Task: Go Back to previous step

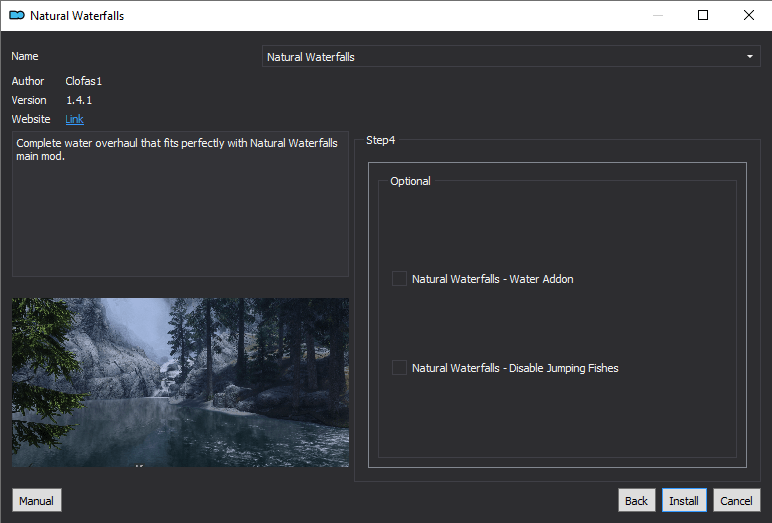Action: [x=637, y=500]
